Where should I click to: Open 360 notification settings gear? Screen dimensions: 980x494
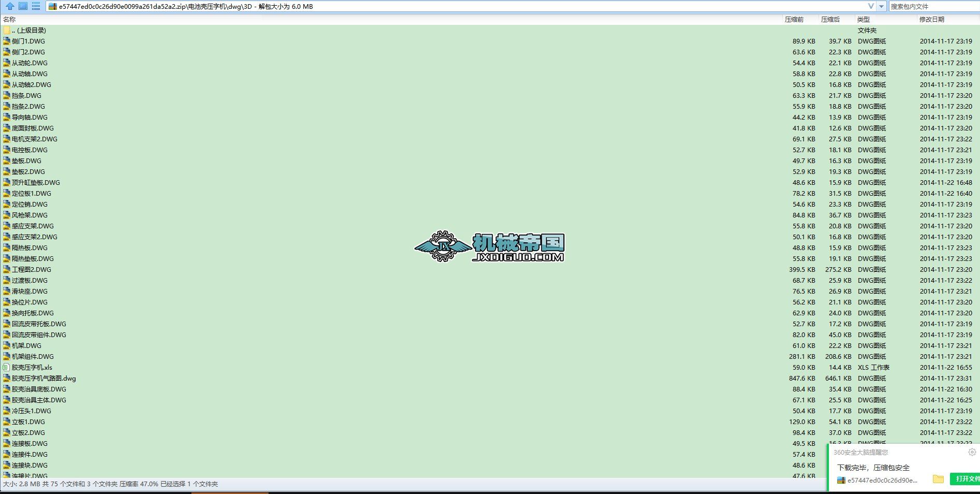click(x=972, y=452)
